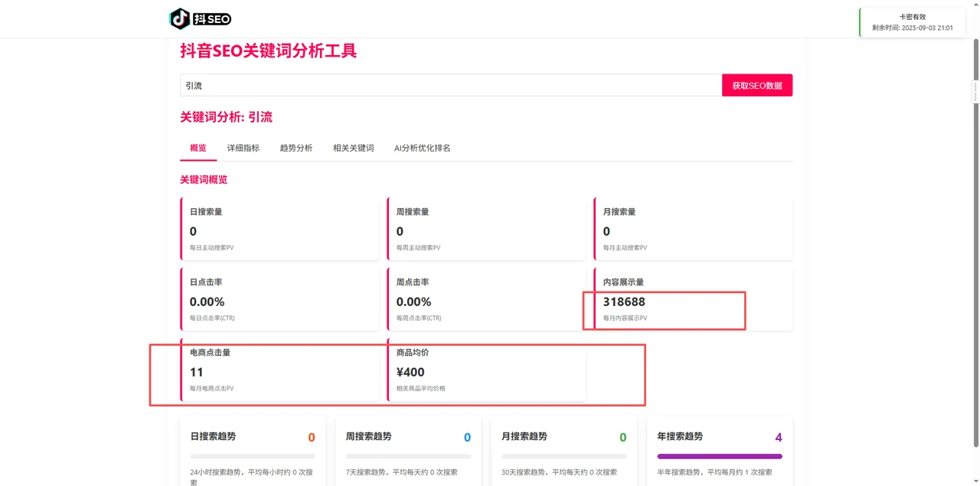Click the 每月主动搜索PV caption
This screenshot has height=486, width=980.
pyautogui.click(x=625, y=247)
